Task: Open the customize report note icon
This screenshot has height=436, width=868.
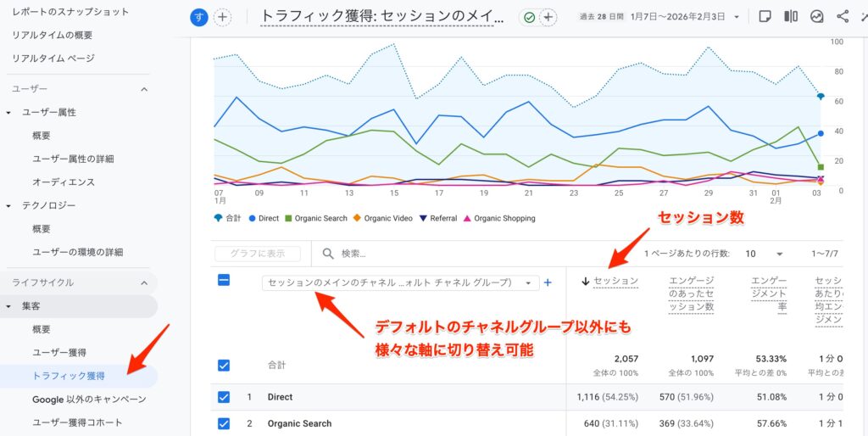Action: point(765,17)
